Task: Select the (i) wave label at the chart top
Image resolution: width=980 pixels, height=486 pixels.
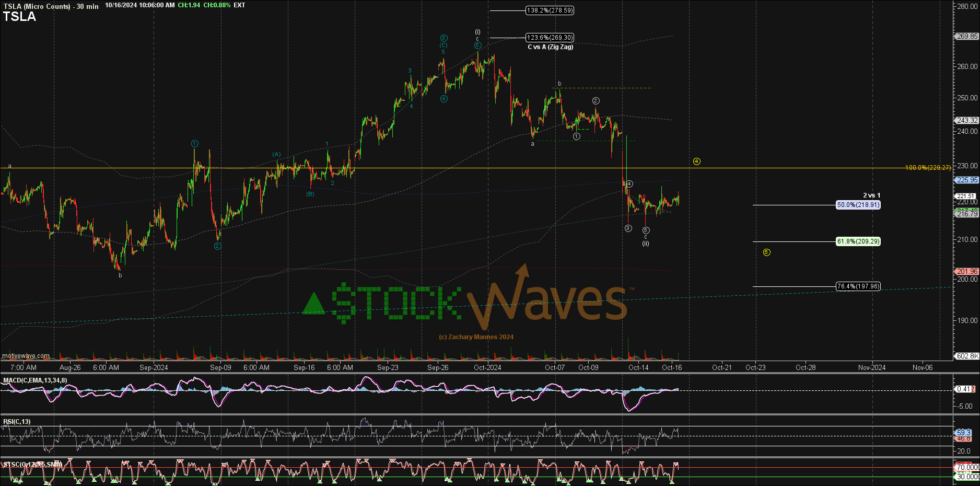Action: pyautogui.click(x=477, y=32)
